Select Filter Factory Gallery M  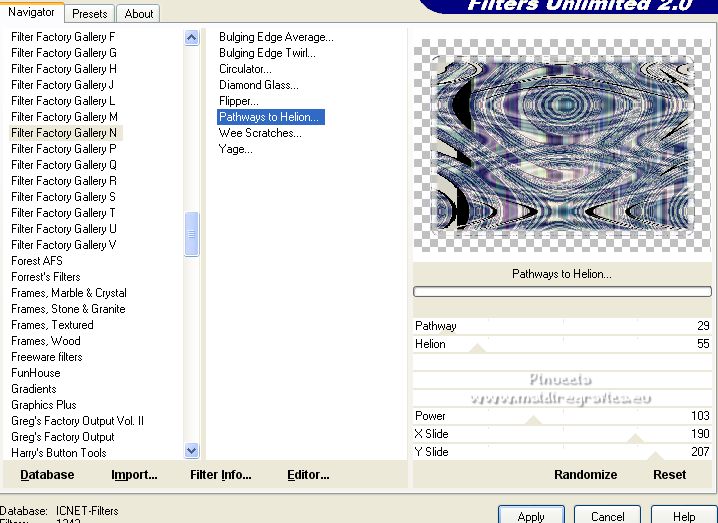[x=65, y=117]
